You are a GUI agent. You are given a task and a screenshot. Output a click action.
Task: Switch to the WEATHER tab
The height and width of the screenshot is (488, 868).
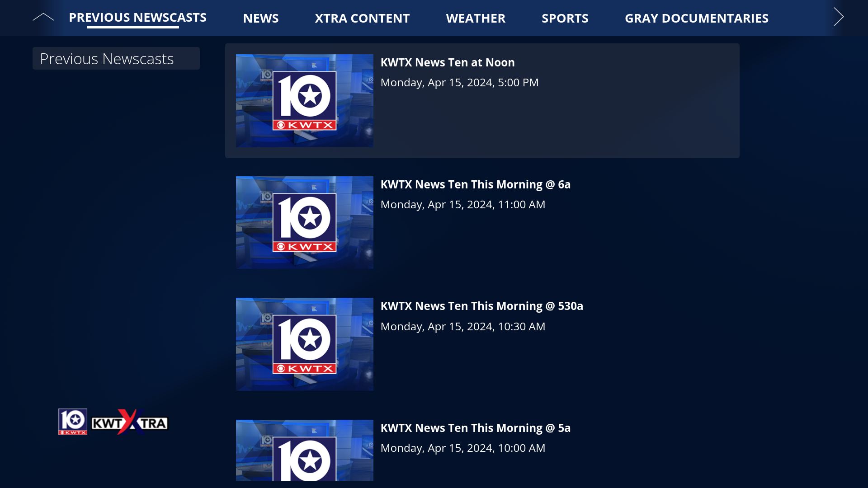coord(476,18)
